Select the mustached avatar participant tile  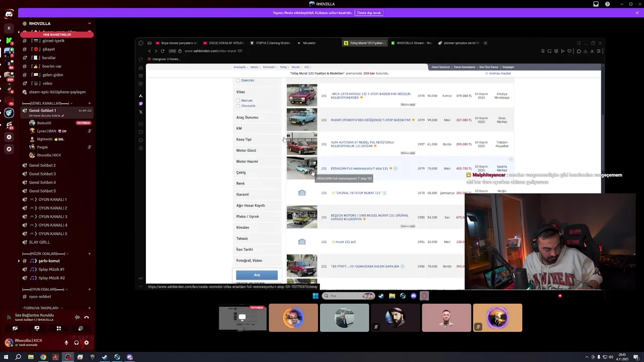[x=293, y=318]
